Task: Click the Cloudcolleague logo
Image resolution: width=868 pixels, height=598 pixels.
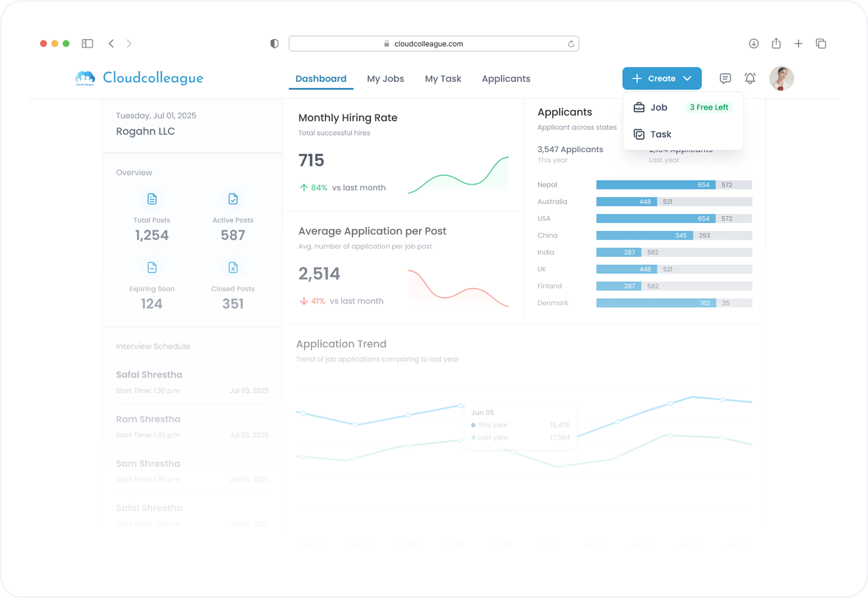Action: click(139, 78)
